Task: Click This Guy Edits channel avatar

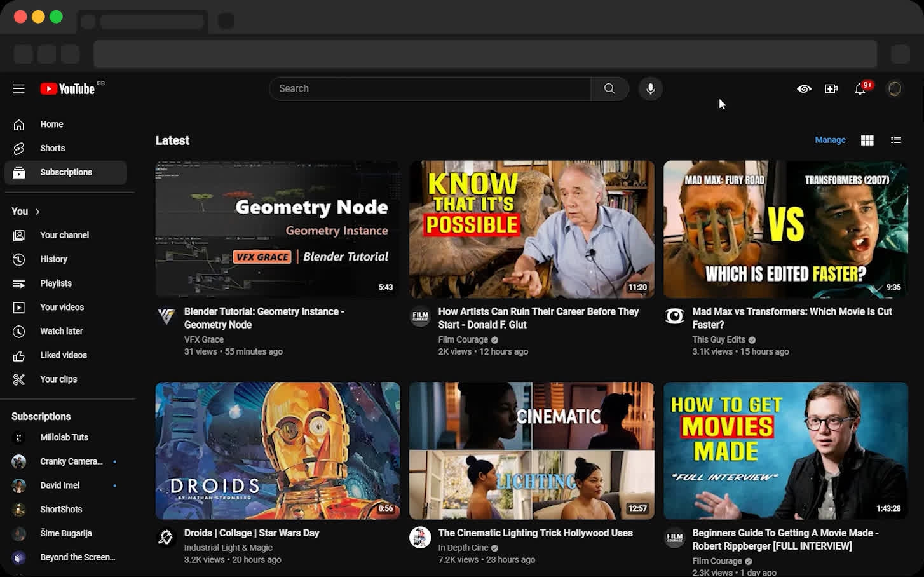Action: [x=674, y=316]
